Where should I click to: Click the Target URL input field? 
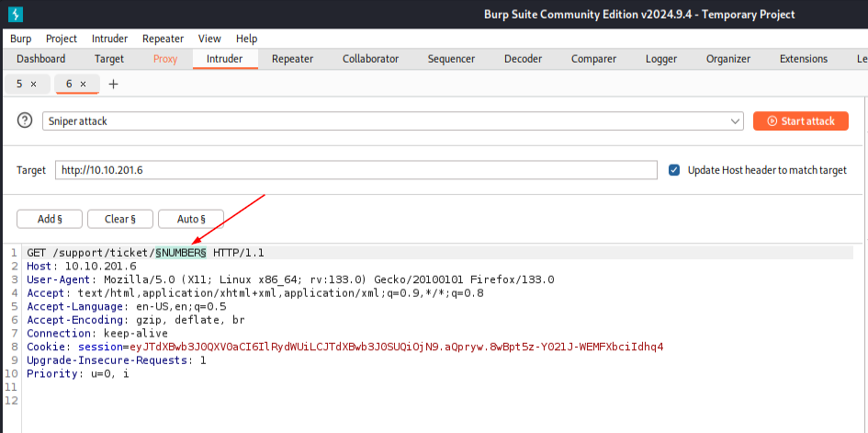(x=355, y=170)
